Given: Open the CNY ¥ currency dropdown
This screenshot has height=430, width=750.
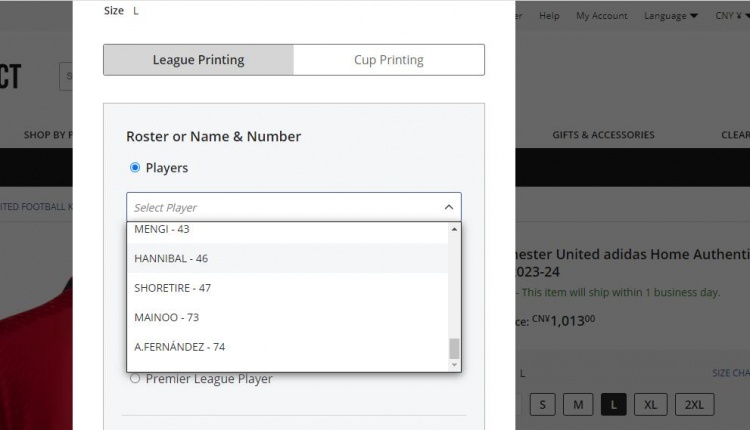Looking at the screenshot, I should [732, 16].
